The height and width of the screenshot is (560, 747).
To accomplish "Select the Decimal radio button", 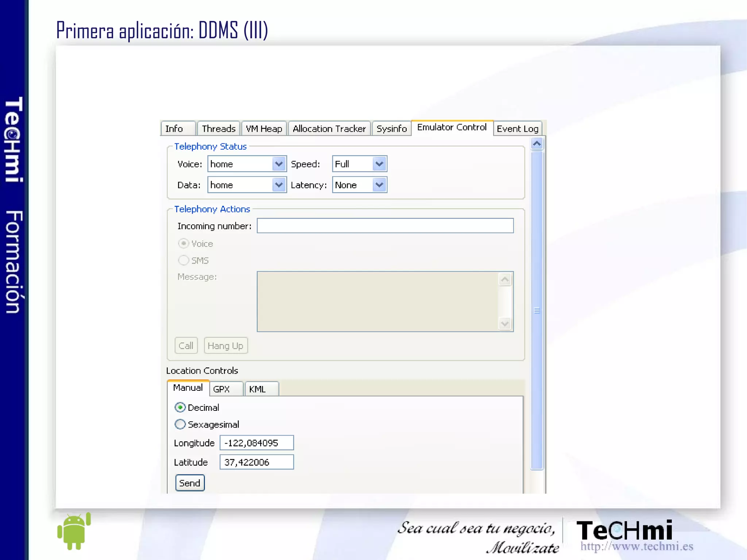I will coord(180,407).
